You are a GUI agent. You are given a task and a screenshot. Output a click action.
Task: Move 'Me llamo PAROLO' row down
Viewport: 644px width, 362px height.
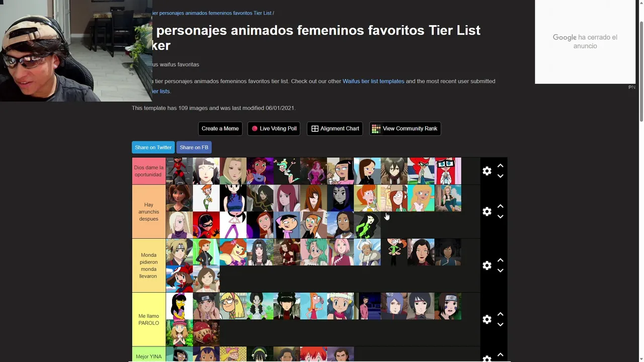500,324
